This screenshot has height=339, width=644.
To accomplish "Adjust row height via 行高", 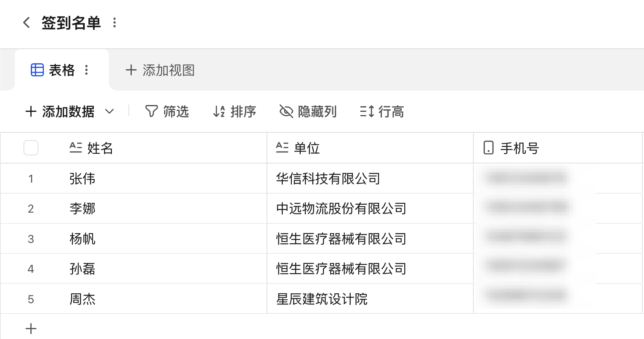I will (382, 112).
